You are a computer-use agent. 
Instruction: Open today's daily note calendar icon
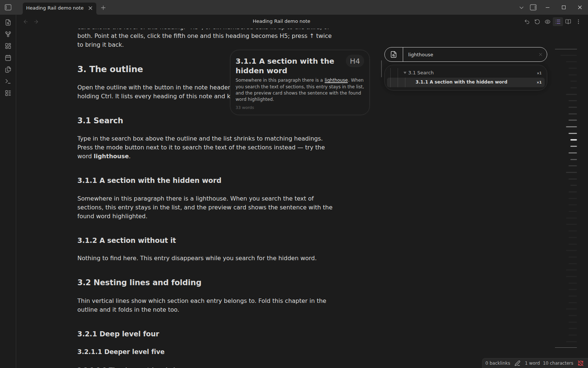click(x=8, y=58)
